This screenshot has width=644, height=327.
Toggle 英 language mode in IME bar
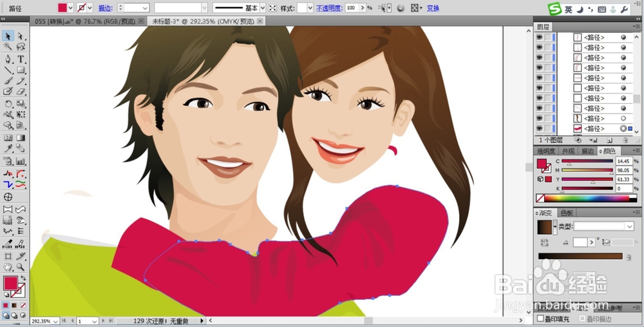[569, 10]
